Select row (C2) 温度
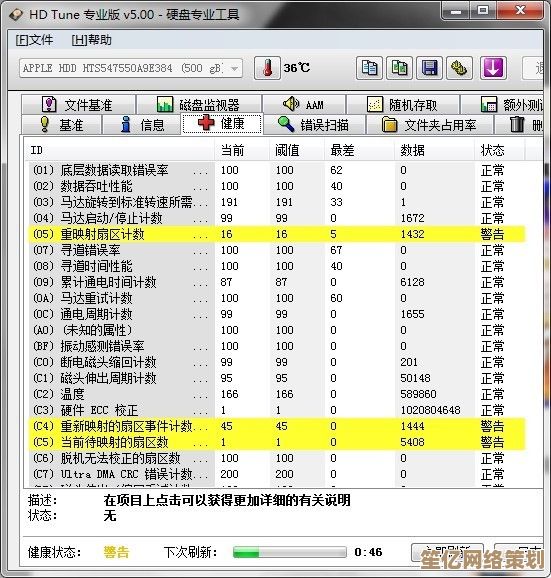551x578 pixels. click(x=277, y=394)
